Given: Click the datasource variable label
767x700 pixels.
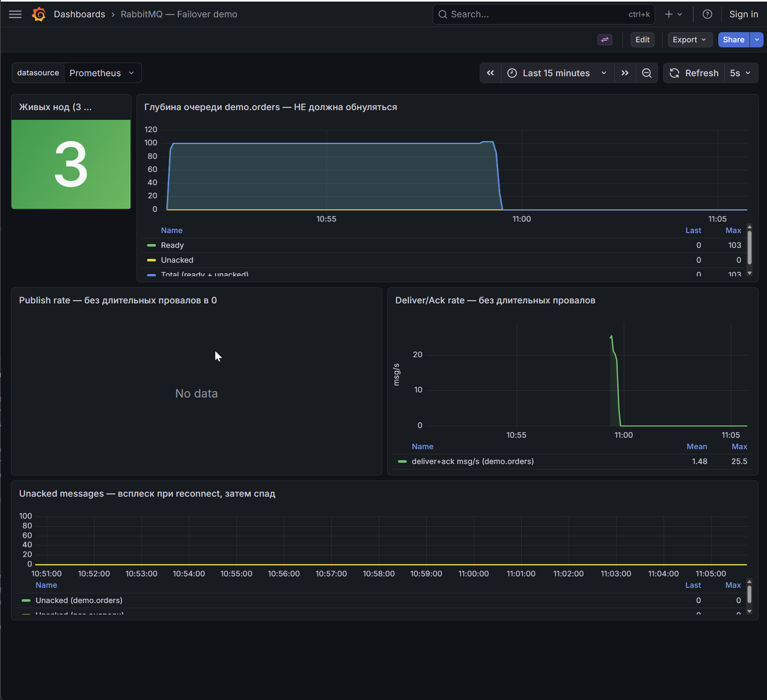Looking at the screenshot, I should [38, 73].
